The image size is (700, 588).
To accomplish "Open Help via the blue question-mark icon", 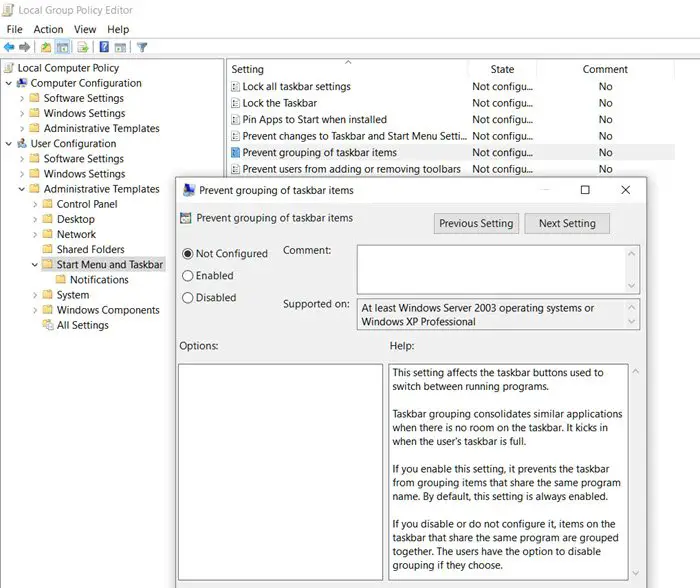I will 104,47.
